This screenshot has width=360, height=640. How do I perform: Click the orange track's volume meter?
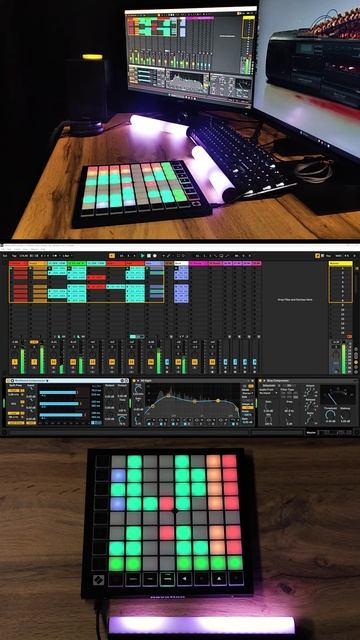click(x=42, y=360)
